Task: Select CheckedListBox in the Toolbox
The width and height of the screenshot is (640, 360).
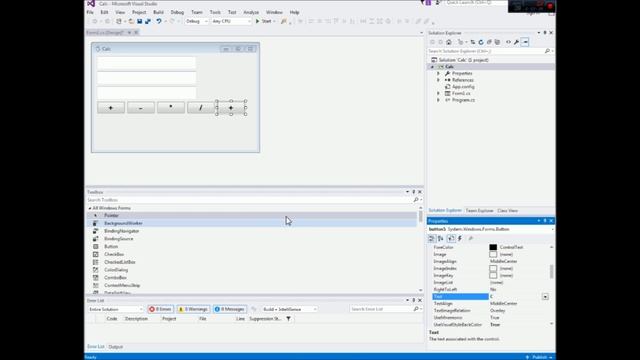Action: pyautogui.click(x=251, y=262)
